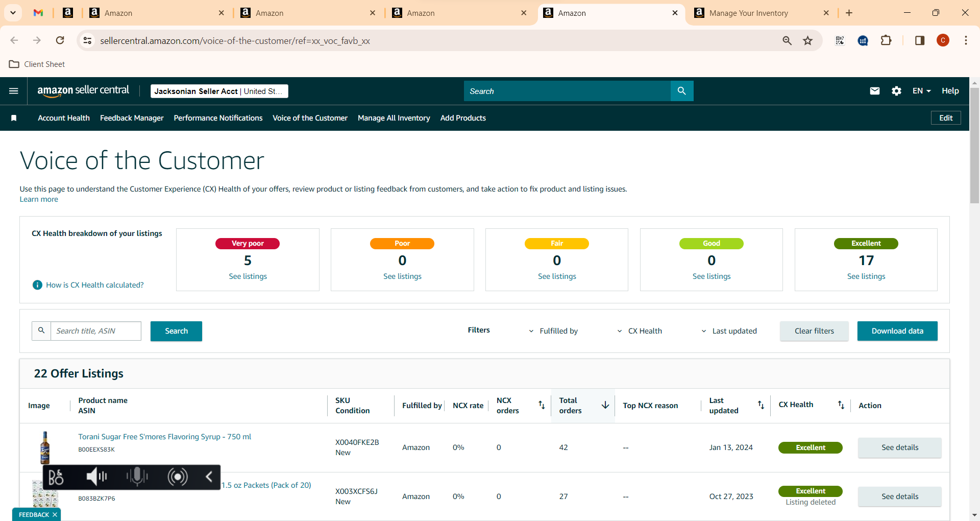Open the Jacksonian Seller Acct account switcher
The image size is (980, 521).
[x=219, y=91]
